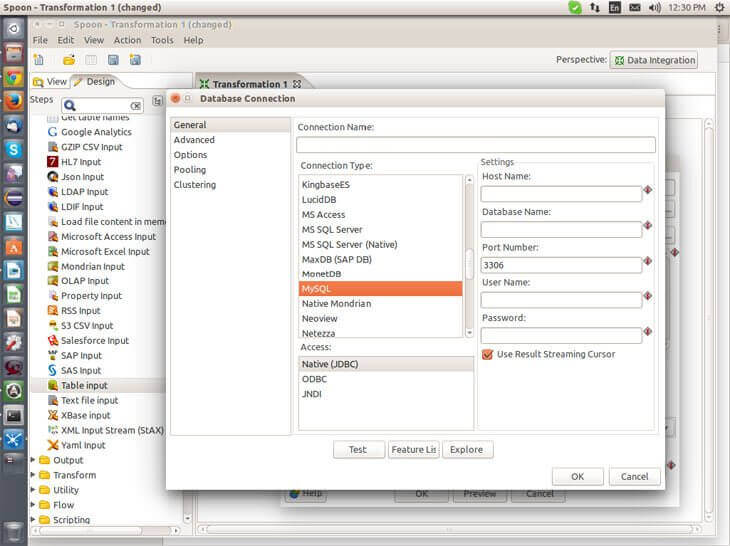Screen dimensions: 730x546
Task: Click the Microsoft Excel Input step icon
Action: pyautogui.click(x=53, y=251)
